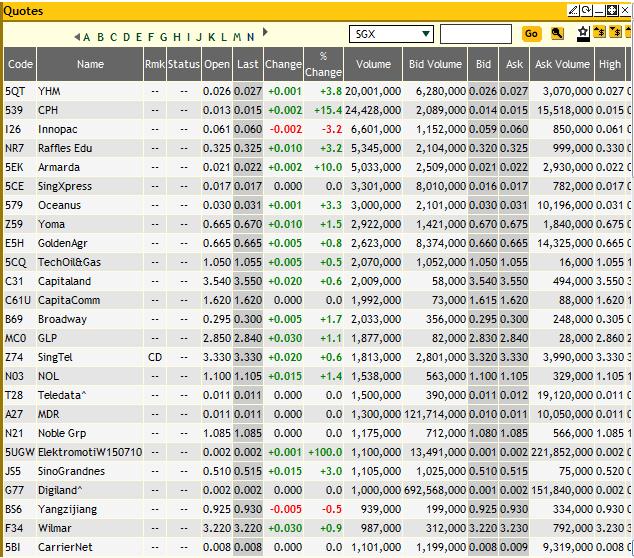Filter stocks by letter A

point(86,37)
